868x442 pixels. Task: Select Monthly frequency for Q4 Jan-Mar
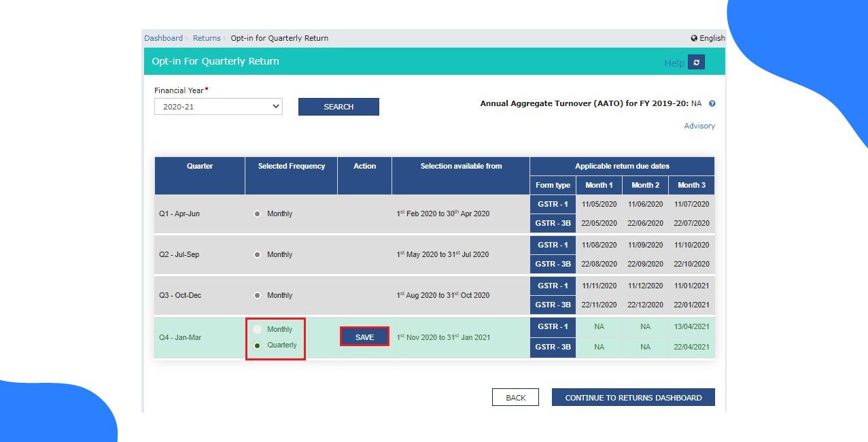(x=258, y=329)
